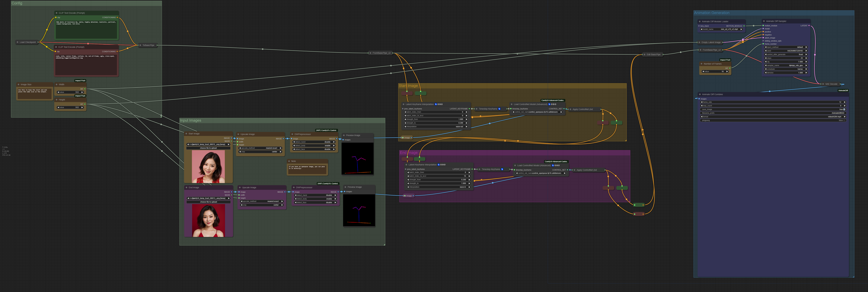
Task: Increase the Number of Frames value with right arrow
Action: point(727,71)
